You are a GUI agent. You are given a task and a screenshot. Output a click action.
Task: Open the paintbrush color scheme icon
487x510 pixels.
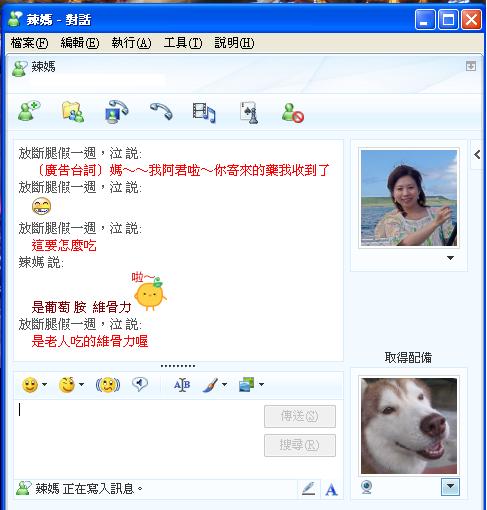(211, 385)
